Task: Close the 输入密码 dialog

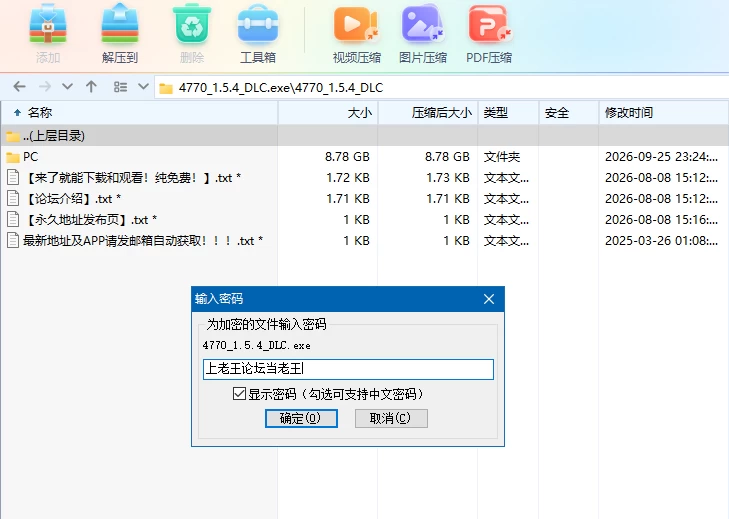Action: pyautogui.click(x=489, y=299)
